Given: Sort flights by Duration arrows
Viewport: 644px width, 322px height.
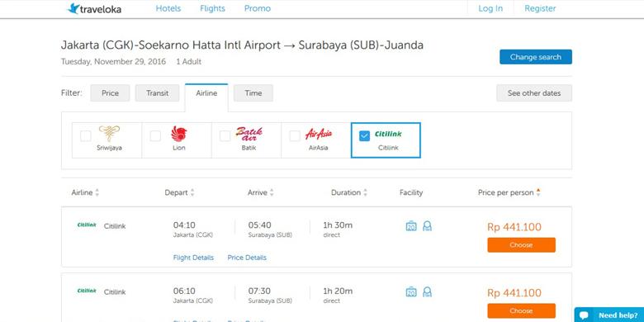Looking at the screenshot, I should click(x=365, y=192).
